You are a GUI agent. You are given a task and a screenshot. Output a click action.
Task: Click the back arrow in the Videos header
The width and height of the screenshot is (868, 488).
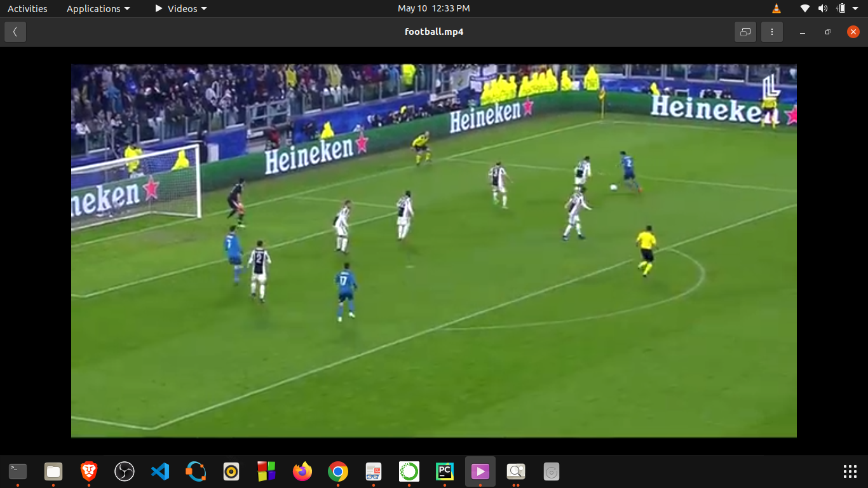click(x=14, y=31)
